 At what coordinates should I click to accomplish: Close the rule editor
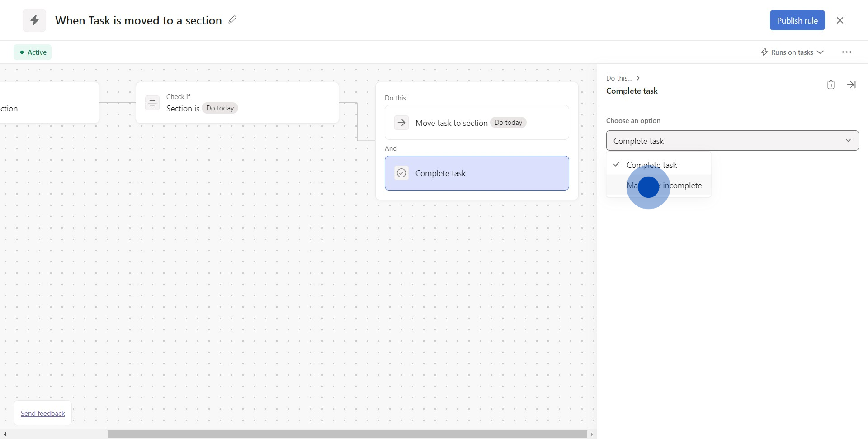(x=840, y=20)
